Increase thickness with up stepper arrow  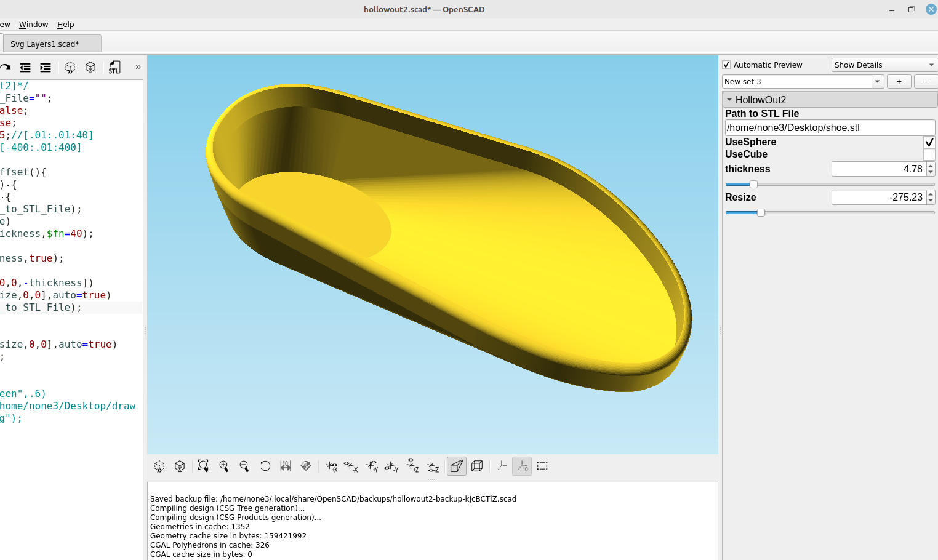click(931, 166)
